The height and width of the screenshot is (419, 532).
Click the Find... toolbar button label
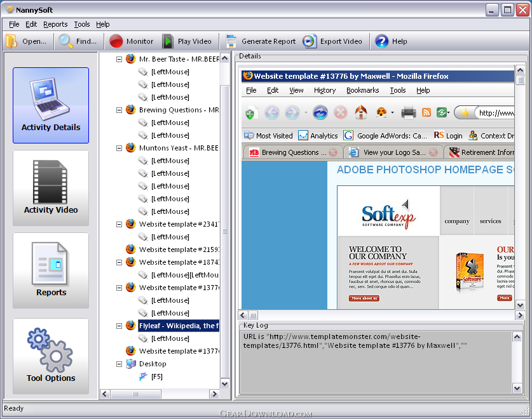click(86, 41)
